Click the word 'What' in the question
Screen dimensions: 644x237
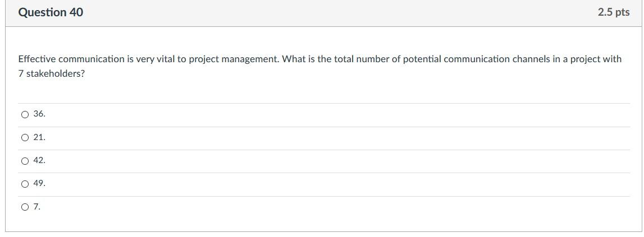(293, 59)
